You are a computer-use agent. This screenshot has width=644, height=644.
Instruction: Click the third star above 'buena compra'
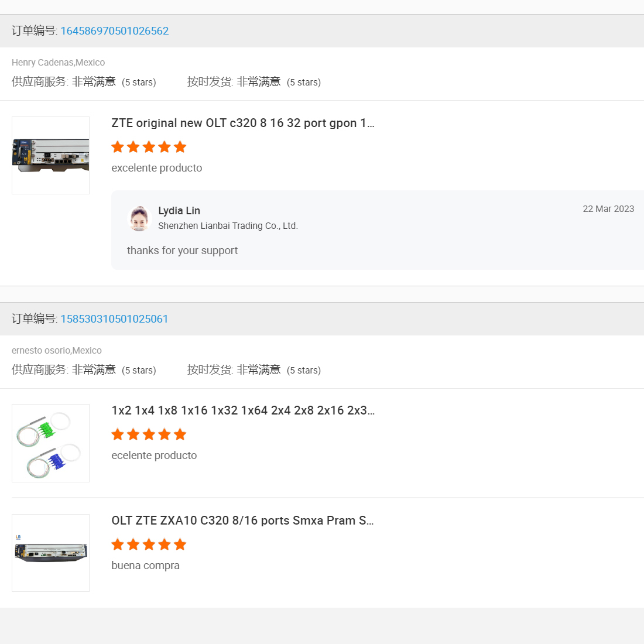[x=149, y=544]
